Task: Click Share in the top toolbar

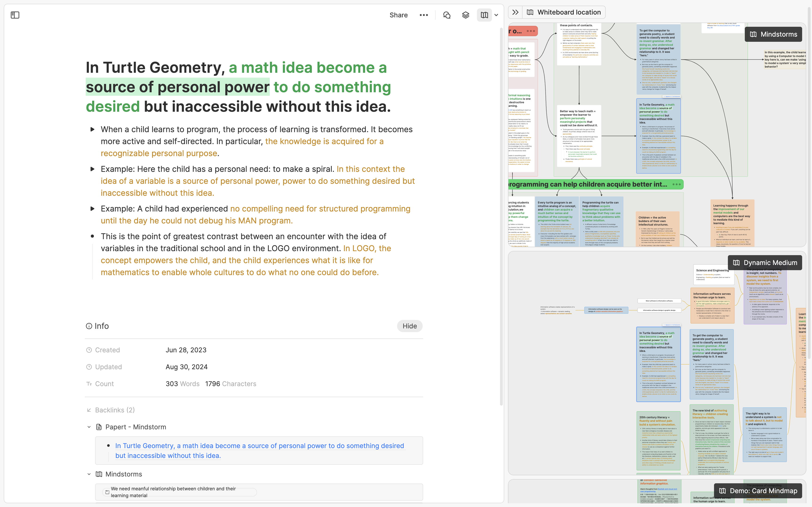Action: point(398,15)
